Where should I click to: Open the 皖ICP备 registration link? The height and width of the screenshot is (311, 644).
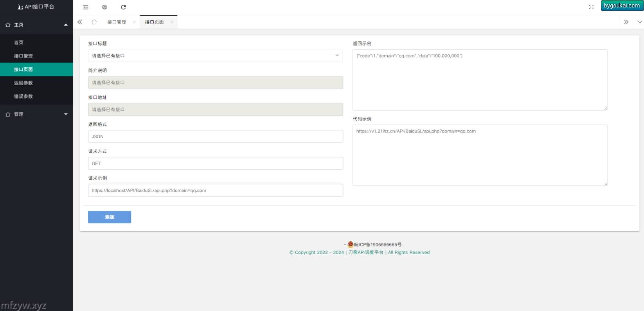[x=378, y=244]
